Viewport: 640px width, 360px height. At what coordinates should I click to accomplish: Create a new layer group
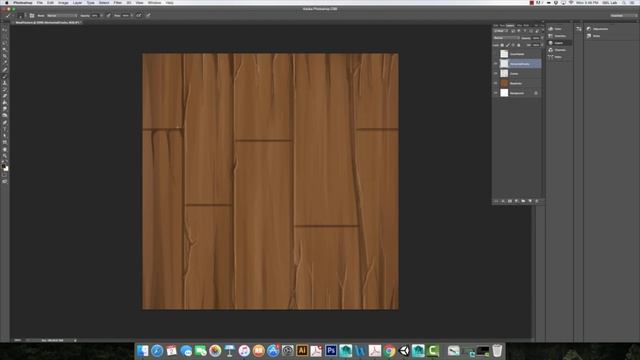pyautogui.click(x=523, y=201)
